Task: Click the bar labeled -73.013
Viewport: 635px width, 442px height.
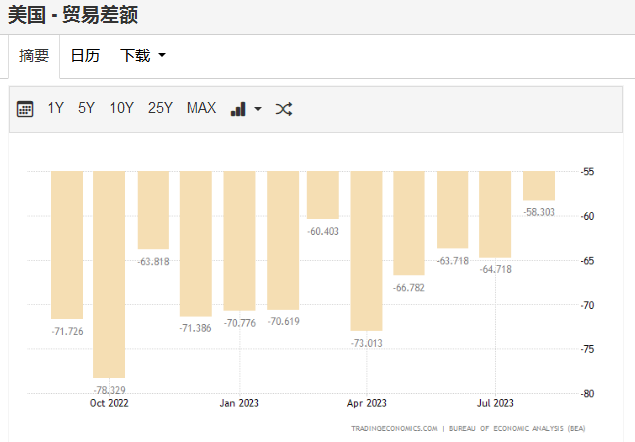Action: 366,250
